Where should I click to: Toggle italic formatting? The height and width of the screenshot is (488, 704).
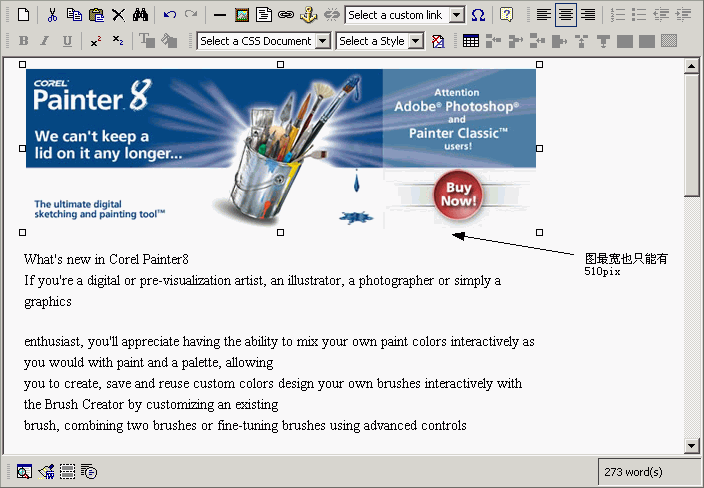pos(45,41)
